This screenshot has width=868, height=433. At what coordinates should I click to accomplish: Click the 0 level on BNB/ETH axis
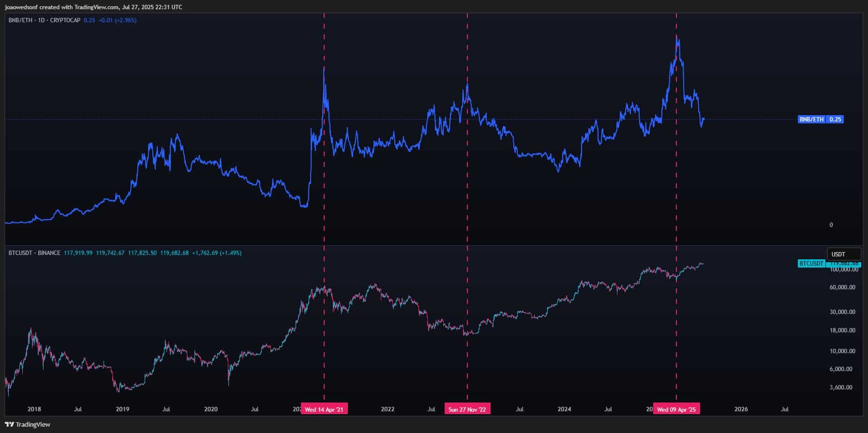[831, 225]
